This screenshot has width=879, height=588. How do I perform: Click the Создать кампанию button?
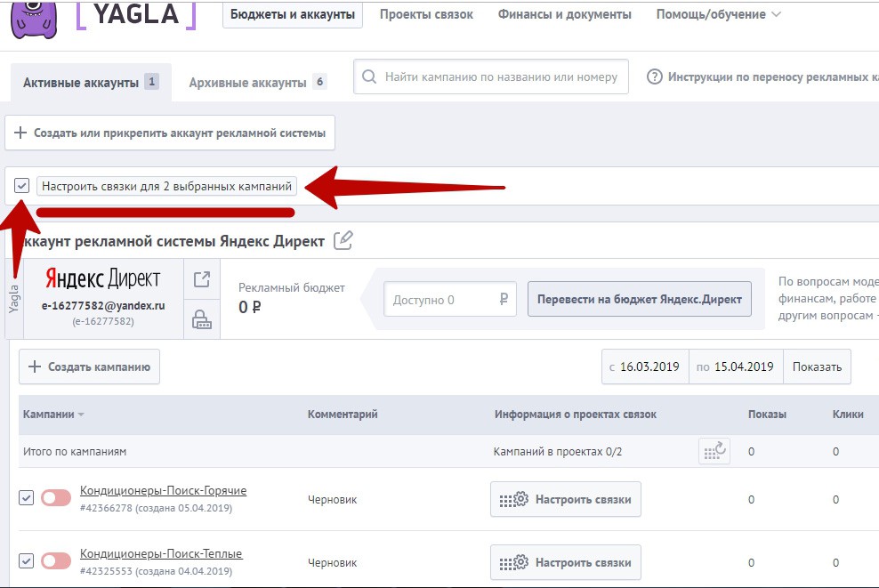pos(89,366)
